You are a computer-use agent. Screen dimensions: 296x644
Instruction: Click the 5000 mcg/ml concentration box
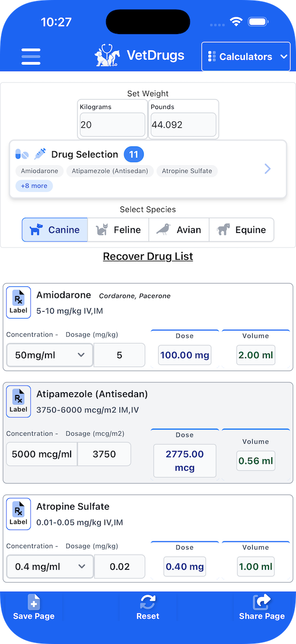pos(42,454)
